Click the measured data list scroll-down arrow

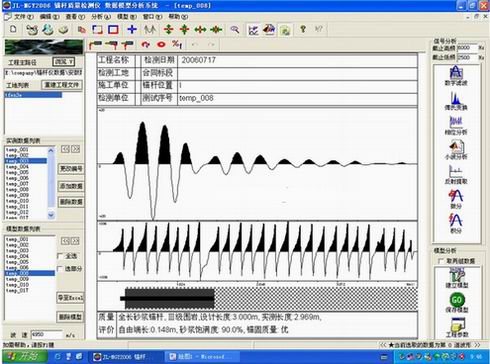(x=51, y=215)
